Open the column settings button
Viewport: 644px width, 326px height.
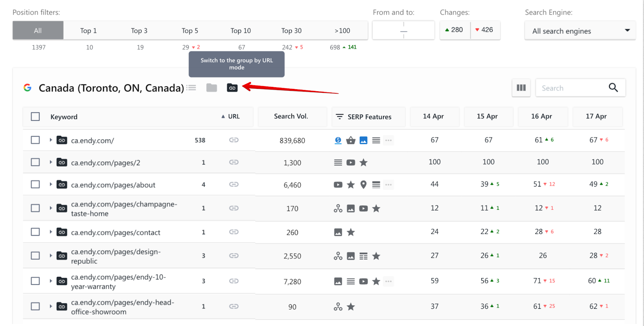pyautogui.click(x=521, y=88)
